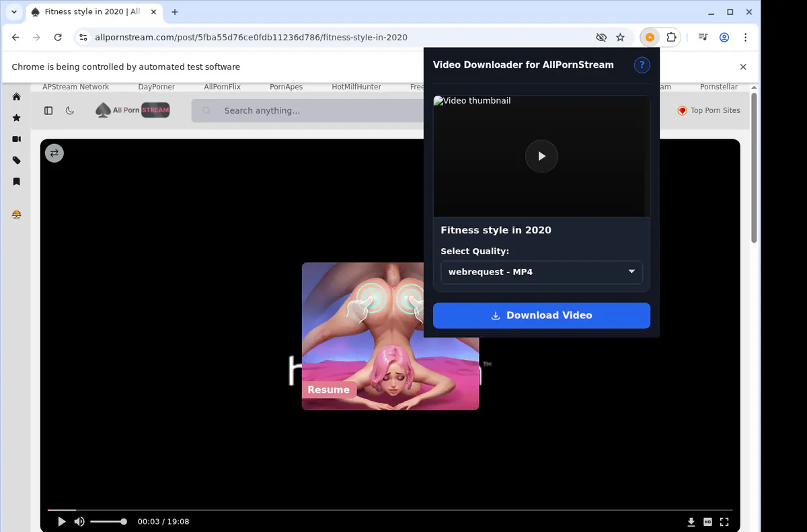Screen dimensions: 807x532
Task: Toggle HD quality in the player
Action: pos(707,522)
